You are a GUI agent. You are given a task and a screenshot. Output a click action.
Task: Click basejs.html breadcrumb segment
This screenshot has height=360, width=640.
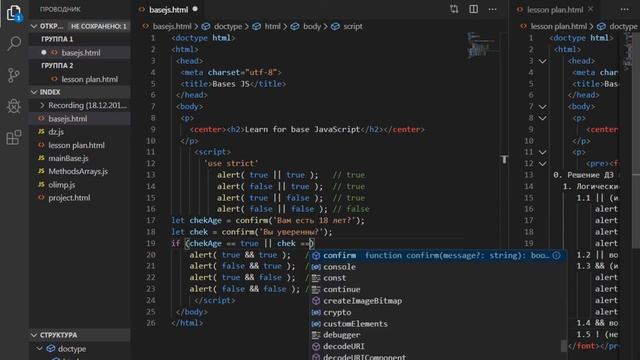click(x=172, y=26)
